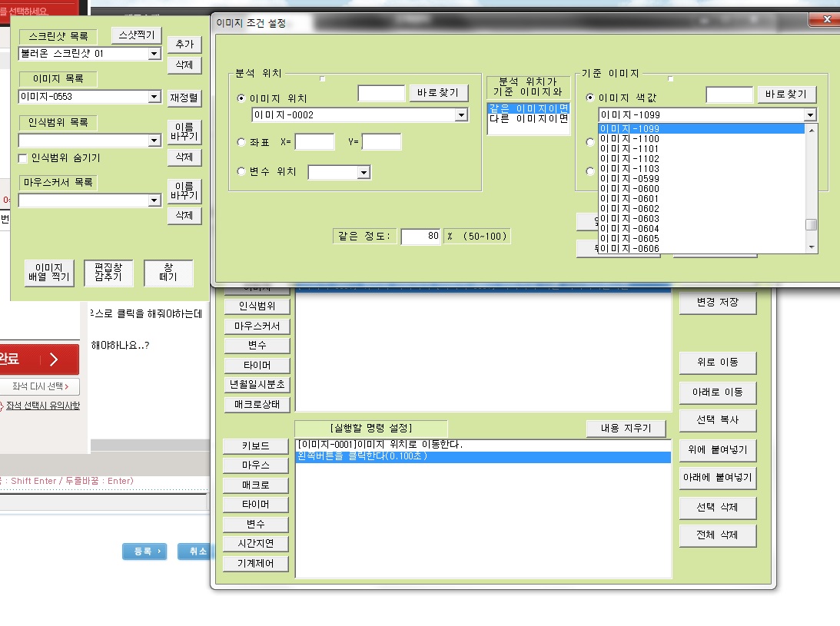Enable the 인식범위 숨기기 checkbox
Image resolution: width=840 pixels, height=626 pixels.
pyautogui.click(x=23, y=158)
